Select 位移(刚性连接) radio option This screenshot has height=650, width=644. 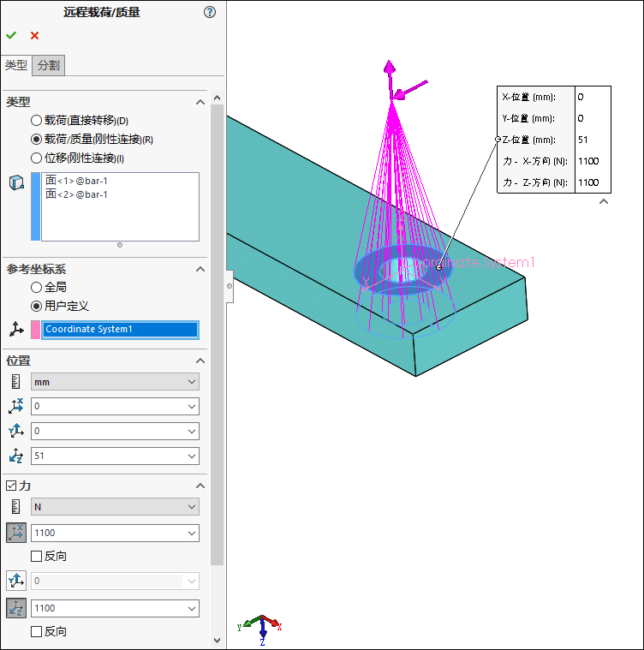36,158
